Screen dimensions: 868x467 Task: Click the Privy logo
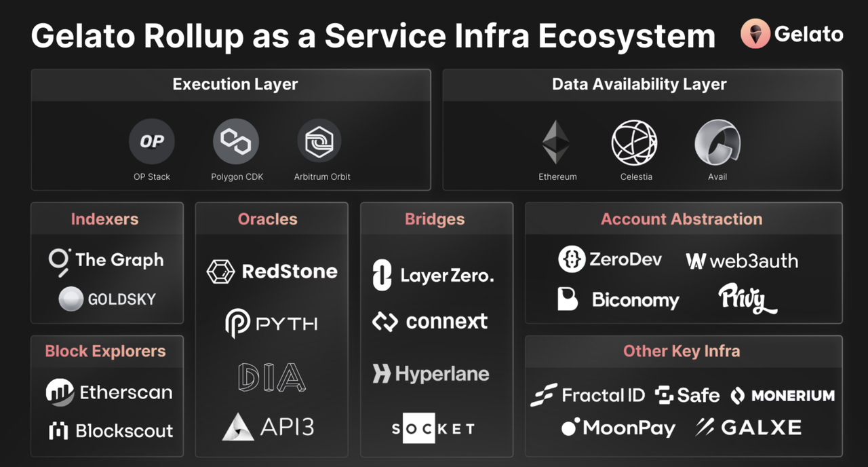(747, 299)
